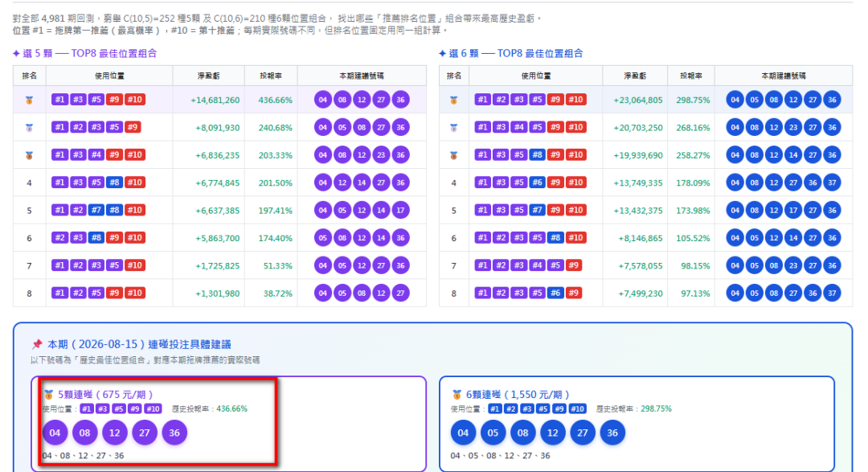This screenshot has width=868, height=472.
Task: Click the gold medal icon beside +23,064,805
Action: click(x=454, y=101)
